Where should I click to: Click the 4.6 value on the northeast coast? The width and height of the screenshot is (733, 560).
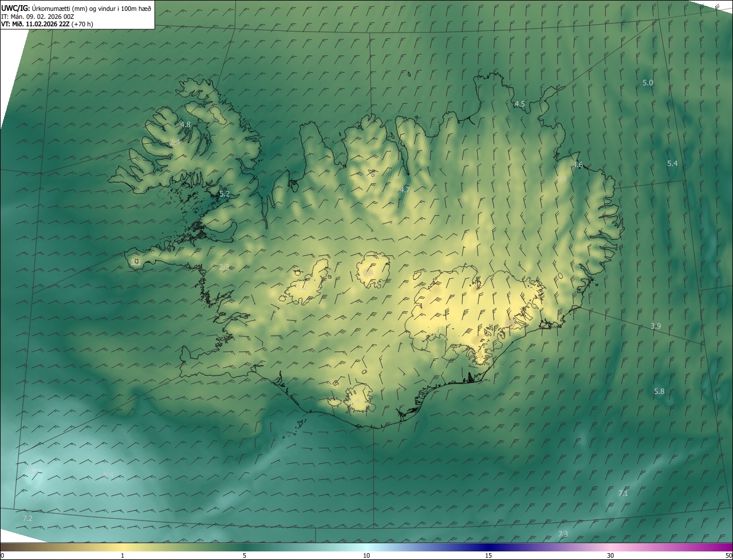click(578, 164)
